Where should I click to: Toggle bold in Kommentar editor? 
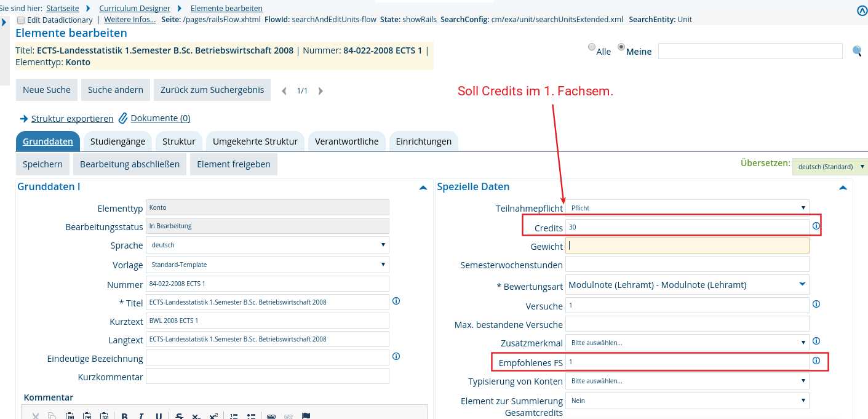(124, 416)
